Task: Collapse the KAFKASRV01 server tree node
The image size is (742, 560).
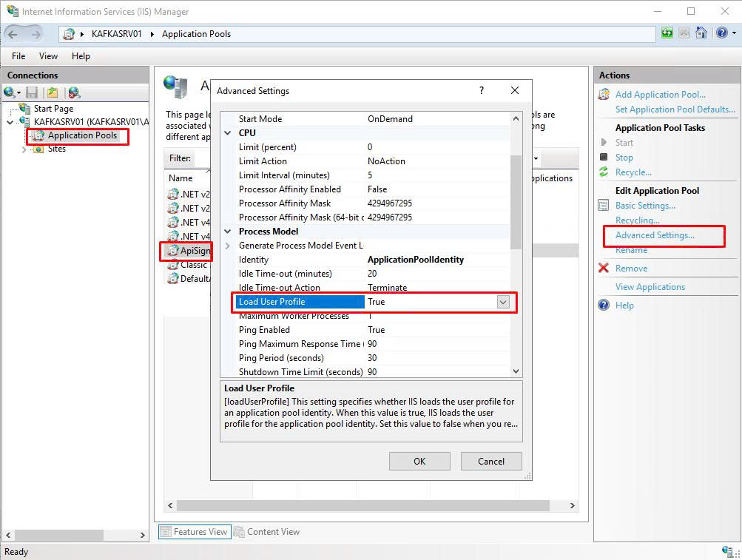Action: [x=10, y=122]
